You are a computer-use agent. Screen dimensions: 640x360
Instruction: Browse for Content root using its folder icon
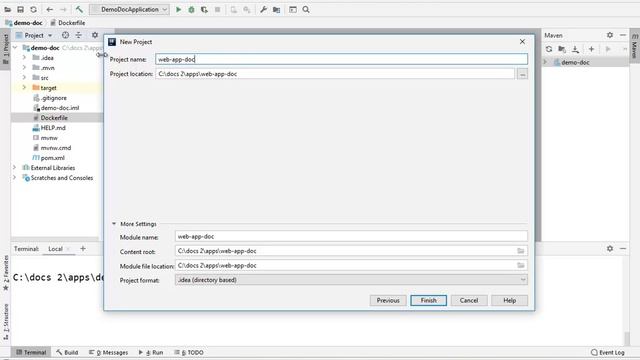coord(521,251)
